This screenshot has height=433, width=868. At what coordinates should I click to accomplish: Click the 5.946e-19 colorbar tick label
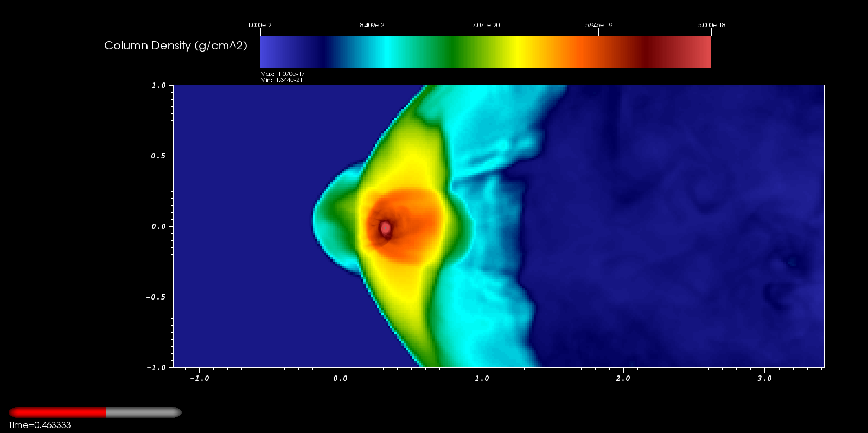[x=598, y=25]
